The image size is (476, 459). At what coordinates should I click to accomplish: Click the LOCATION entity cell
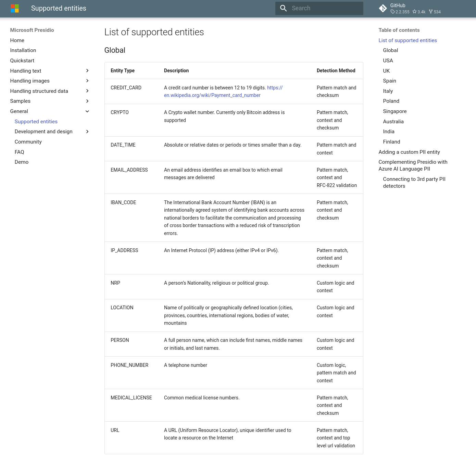click(x=122, y=308)
